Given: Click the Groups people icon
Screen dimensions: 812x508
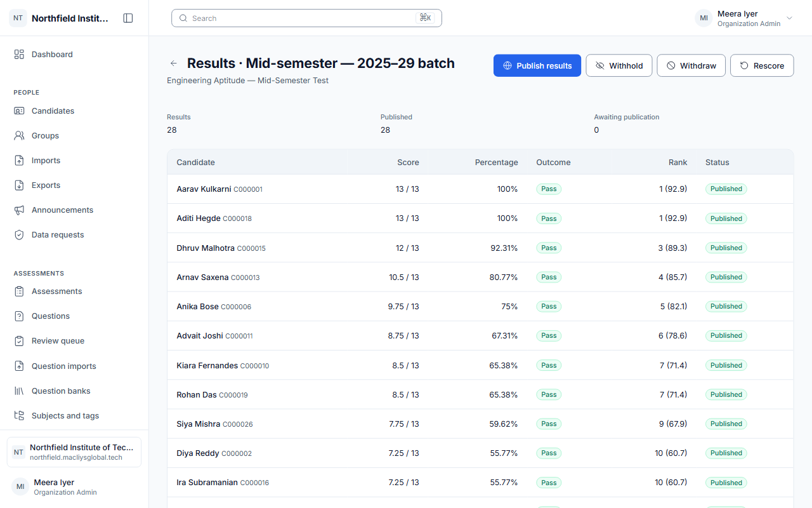Looking at the screenshot, I should (x=19, y=136).
